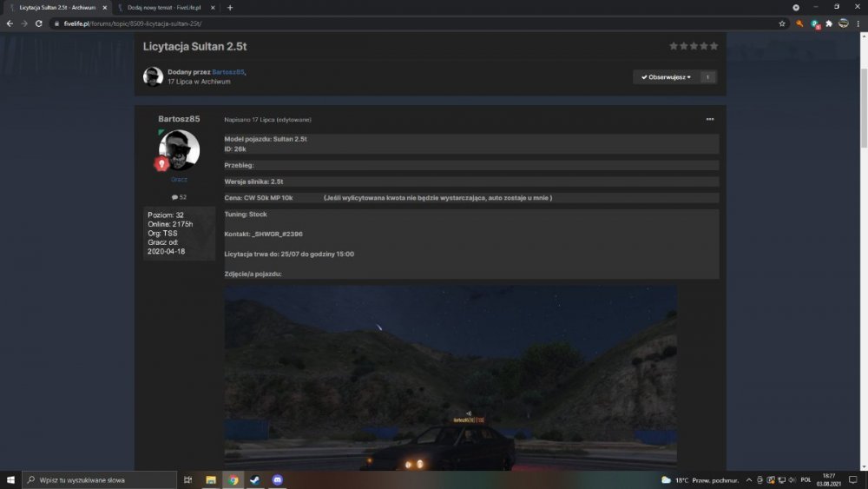The image size is (868, 489).
Task: Open author link Bartosz85 in topic header
Action: (227, 72)
